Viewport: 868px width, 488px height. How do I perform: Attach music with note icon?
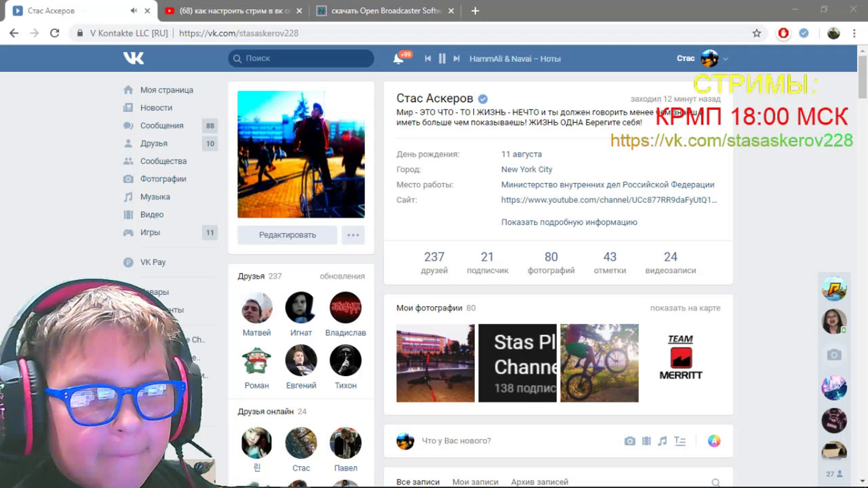[662, 441]
